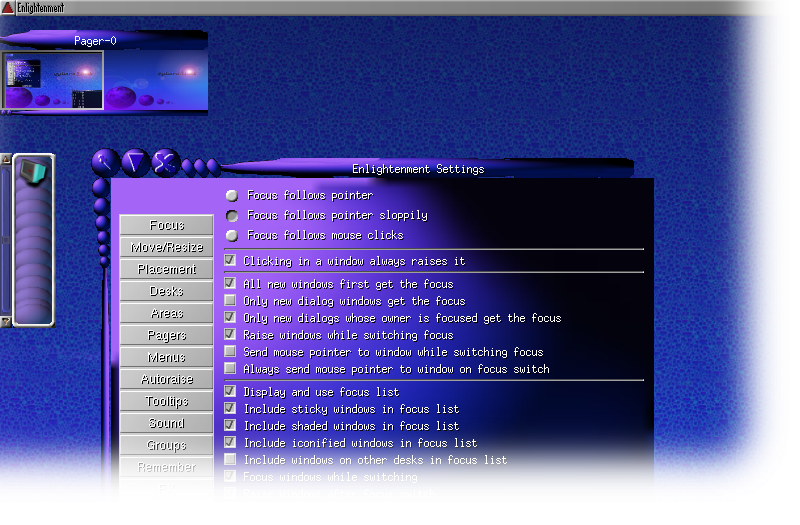Select Focus follows pointer radio button
The width and height of the screenshot is (800, 525).
tap(232, 195)
